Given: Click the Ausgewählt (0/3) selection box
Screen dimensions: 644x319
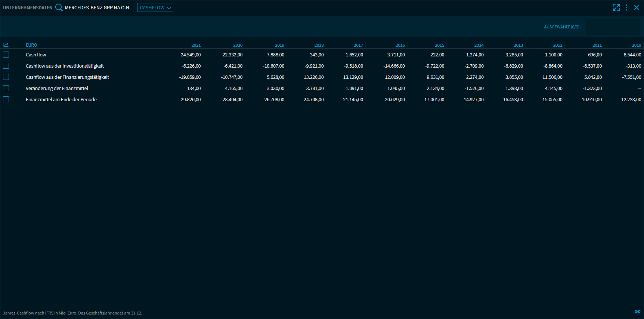Looking at the screenshot, I should point(613,27).
